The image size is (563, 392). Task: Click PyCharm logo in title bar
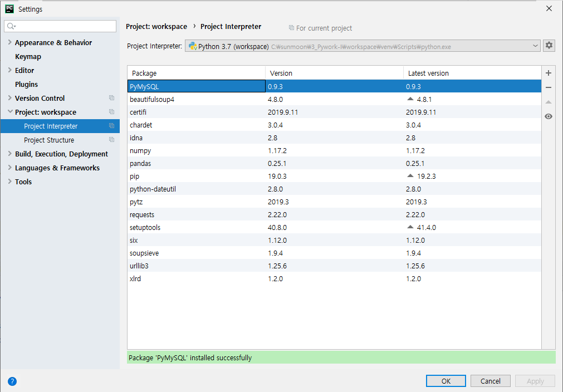coord(9,8)
